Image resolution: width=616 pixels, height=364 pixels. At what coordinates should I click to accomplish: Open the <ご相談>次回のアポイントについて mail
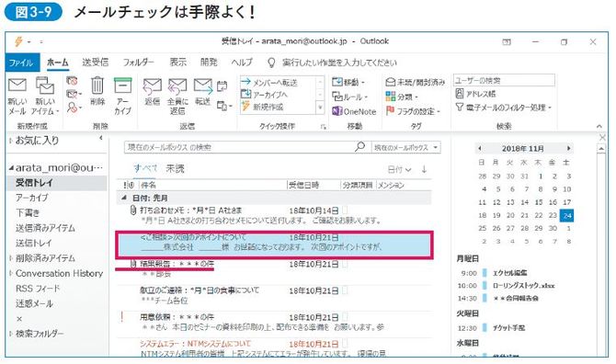(274, 245)
